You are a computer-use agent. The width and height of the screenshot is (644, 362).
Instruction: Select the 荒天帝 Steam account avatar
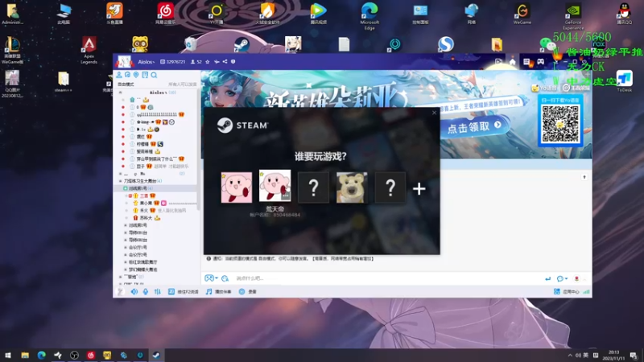[x=275, y=186]
